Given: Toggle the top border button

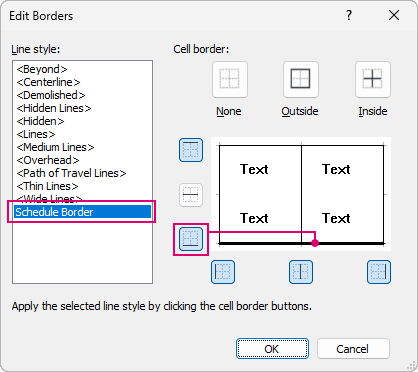Looking at the screenshot, I should (x=191, y=150).
